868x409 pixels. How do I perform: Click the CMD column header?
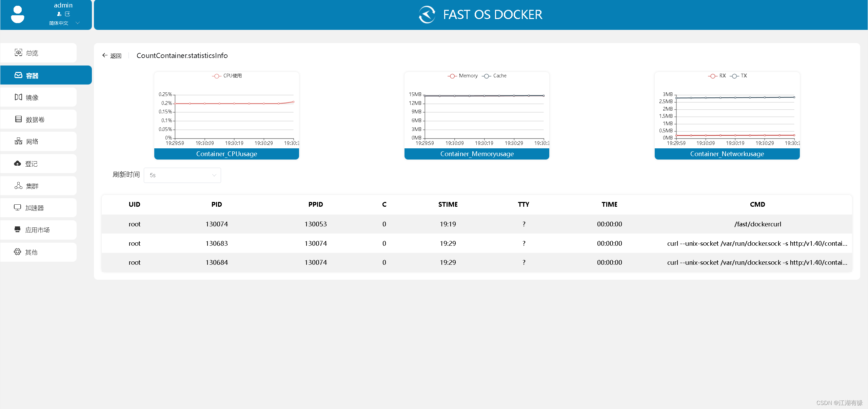757,204
